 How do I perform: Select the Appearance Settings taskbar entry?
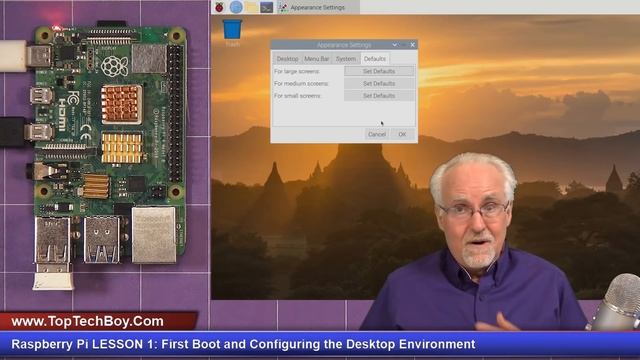(318, 7)
